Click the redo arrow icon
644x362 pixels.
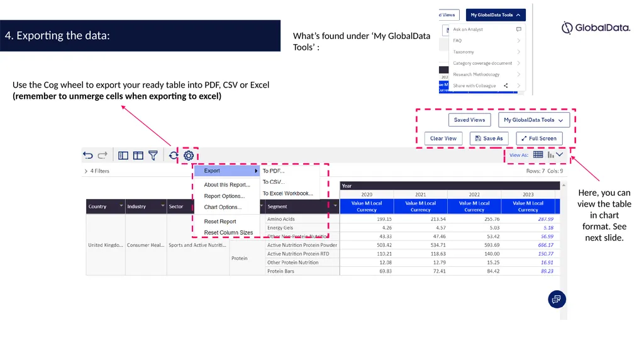[103, 156]
